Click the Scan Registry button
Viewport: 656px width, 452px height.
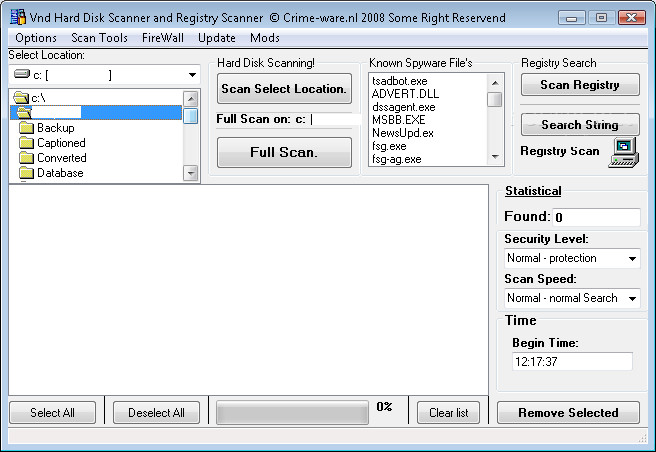click(580, 85)
